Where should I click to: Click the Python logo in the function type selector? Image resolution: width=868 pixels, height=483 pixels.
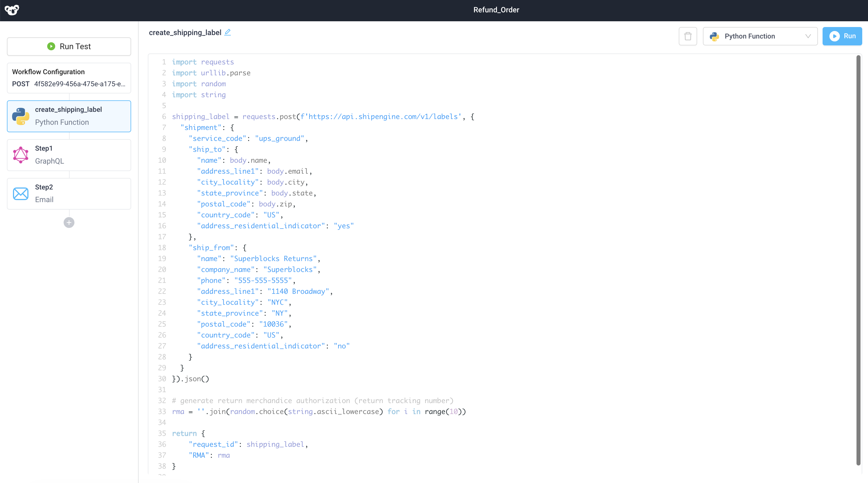[x=715, y=37]
